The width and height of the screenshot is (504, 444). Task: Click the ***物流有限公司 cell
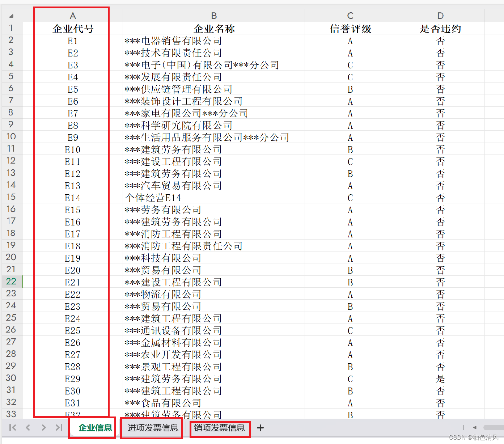click(214, 294)
